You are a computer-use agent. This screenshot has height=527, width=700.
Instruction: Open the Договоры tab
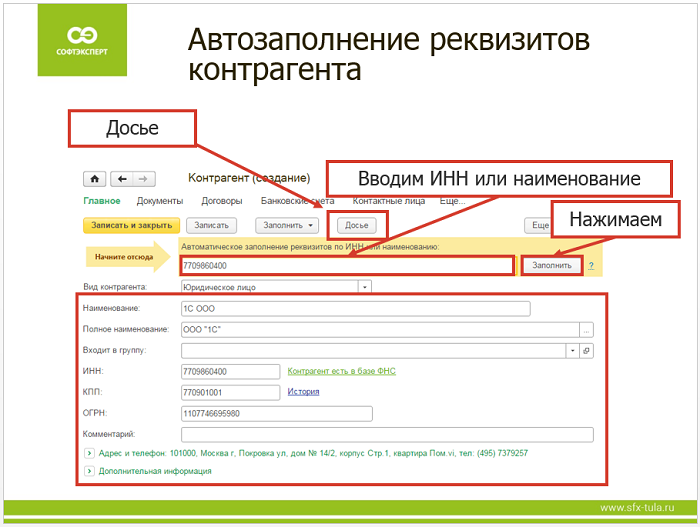(222, 201)
